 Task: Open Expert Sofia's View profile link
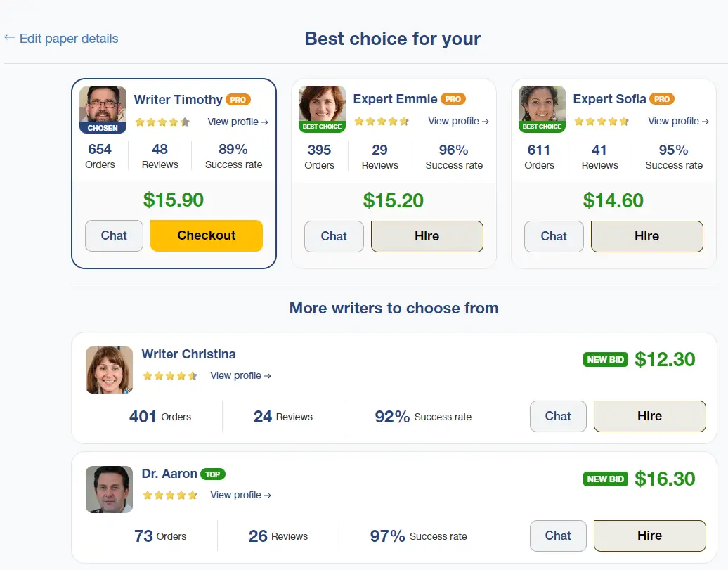pyautogui.click(x=678, y=122)
